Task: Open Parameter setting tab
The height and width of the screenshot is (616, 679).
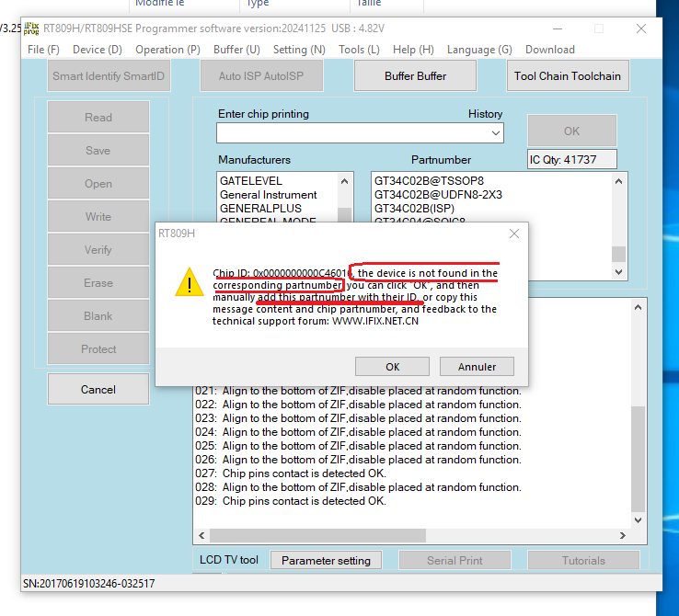Action: [x=326, y=560]
